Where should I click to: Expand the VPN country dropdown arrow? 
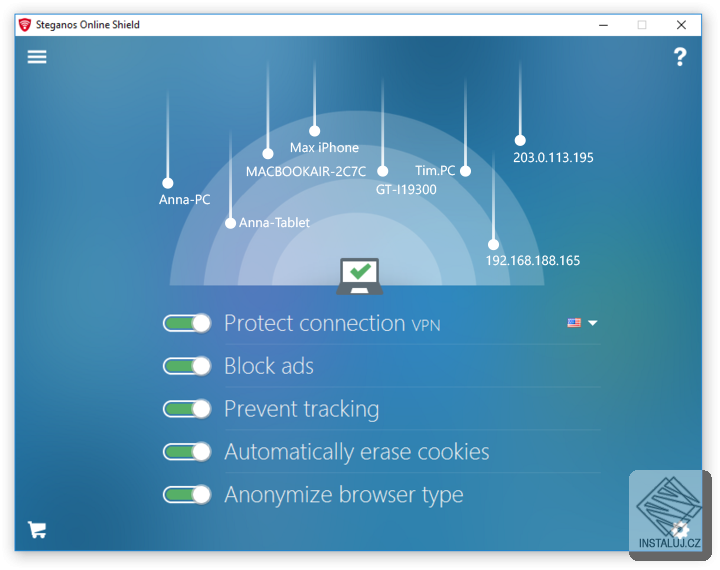click(593, 323)
